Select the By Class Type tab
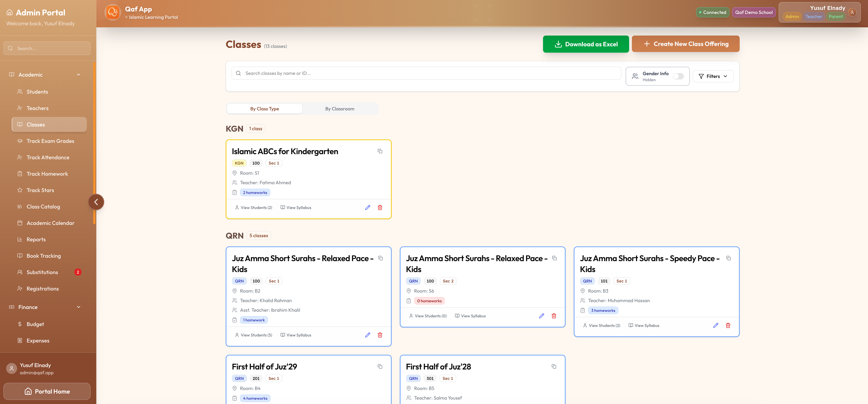 coord(265,109)
